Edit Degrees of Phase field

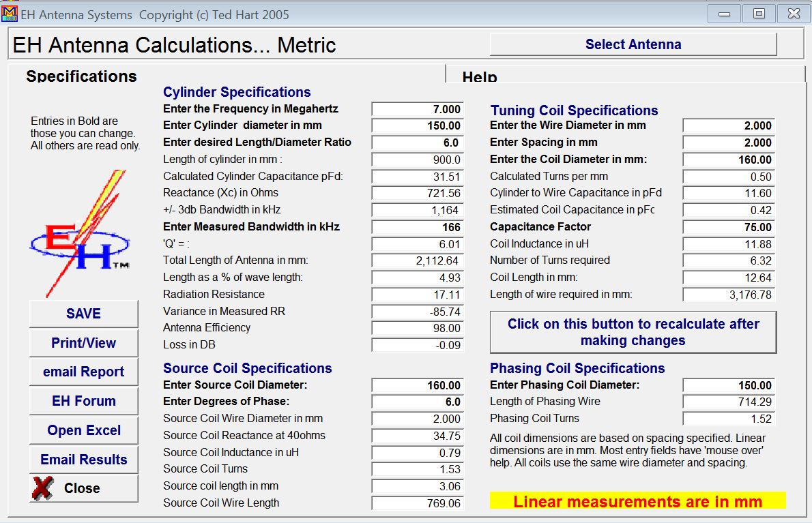coord(418,402)
